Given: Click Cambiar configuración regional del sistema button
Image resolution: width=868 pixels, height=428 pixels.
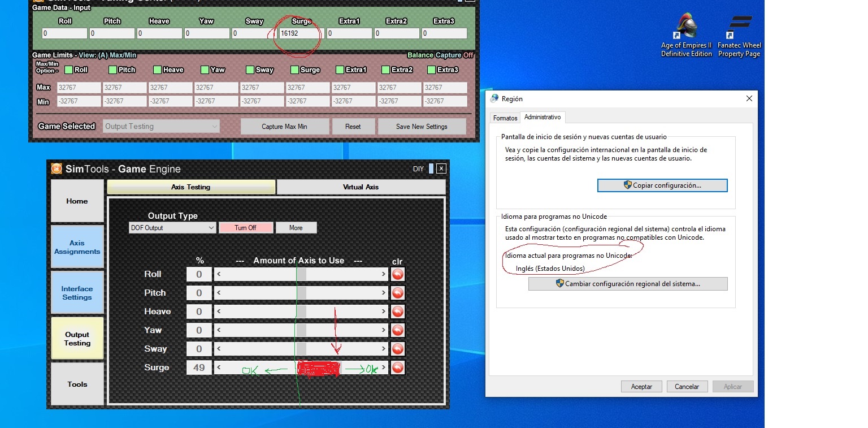Looking at the screenshot, I should (628, 284).
